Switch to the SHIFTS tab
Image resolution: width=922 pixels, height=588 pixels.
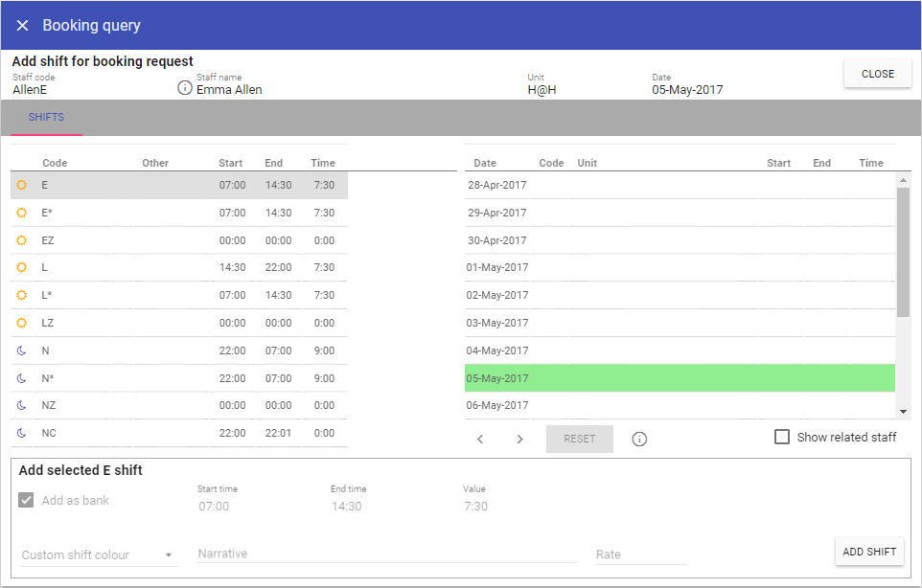pos(46,118)
